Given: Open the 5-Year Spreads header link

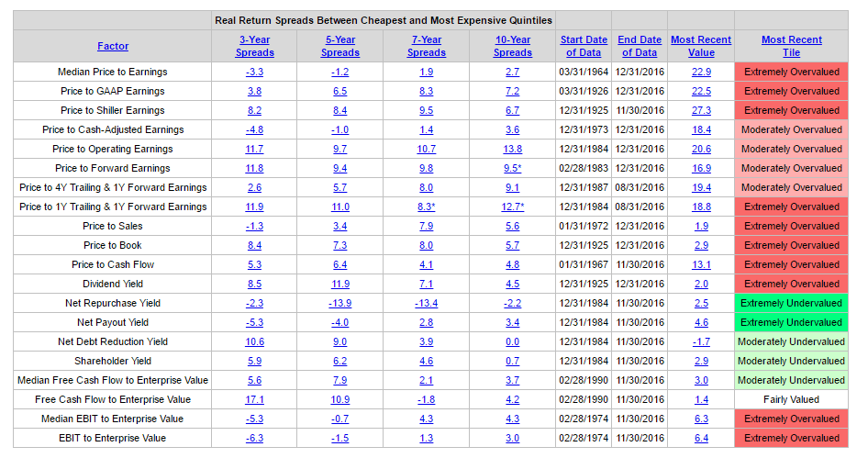Looking at the screenshot, I should click(x=339, y=46).
